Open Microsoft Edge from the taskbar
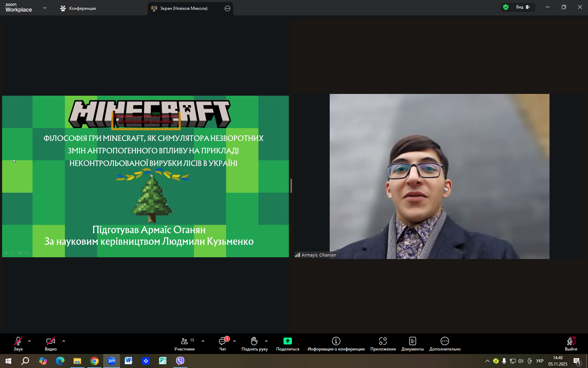588x368 pixels. (x=60, y=361)
